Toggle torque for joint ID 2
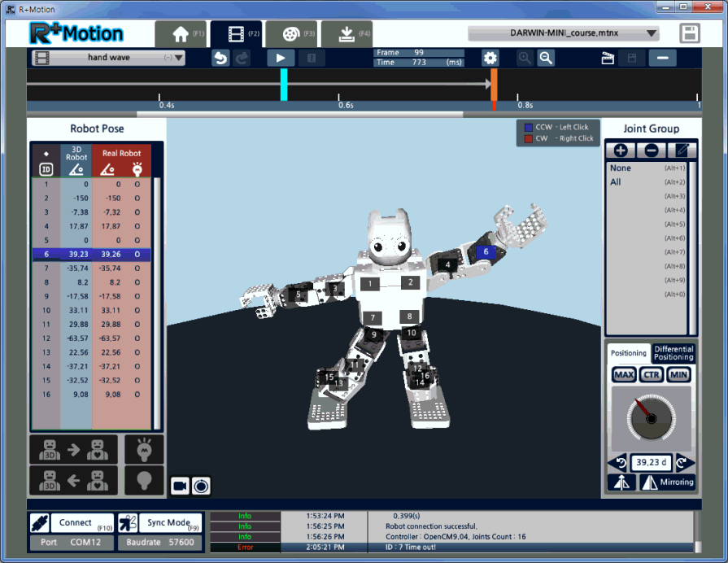Viewport: 728px width, 563px height. point(137,199)
